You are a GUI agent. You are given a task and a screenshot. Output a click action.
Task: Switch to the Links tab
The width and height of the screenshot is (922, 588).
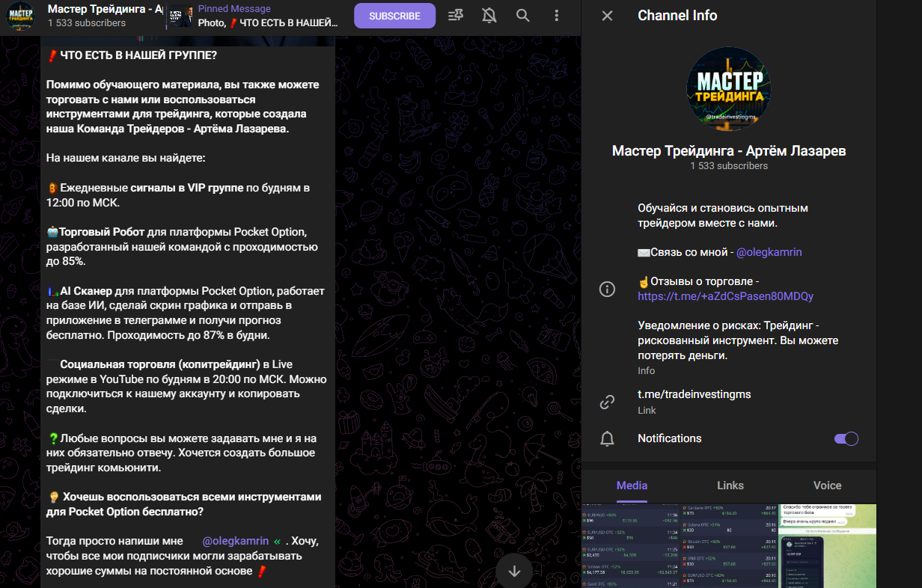(730, 486)
